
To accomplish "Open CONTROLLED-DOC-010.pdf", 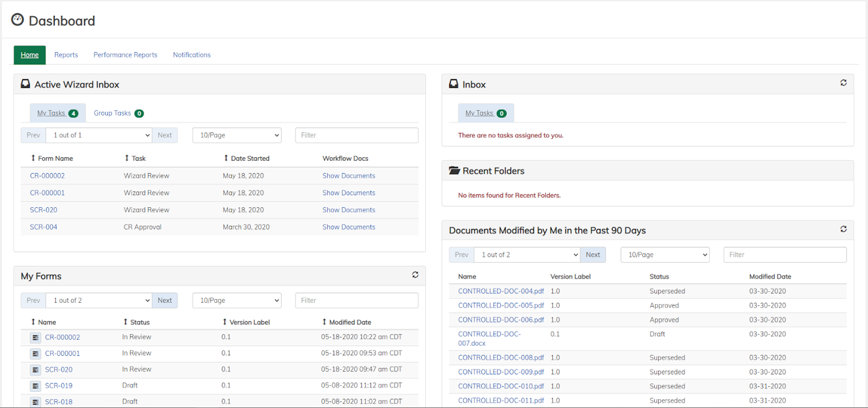I will coord(501,386).
